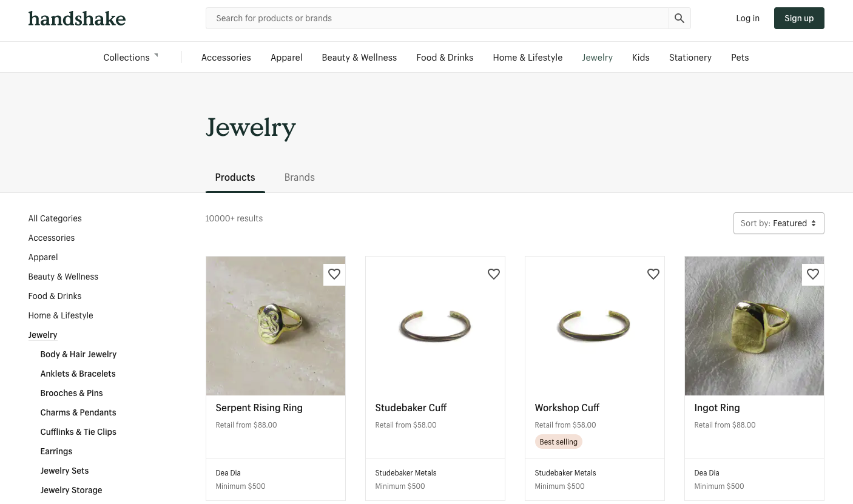The image size is (853, 504).
Task: Click the search magnifier icon
Action: tap(679, 18)
